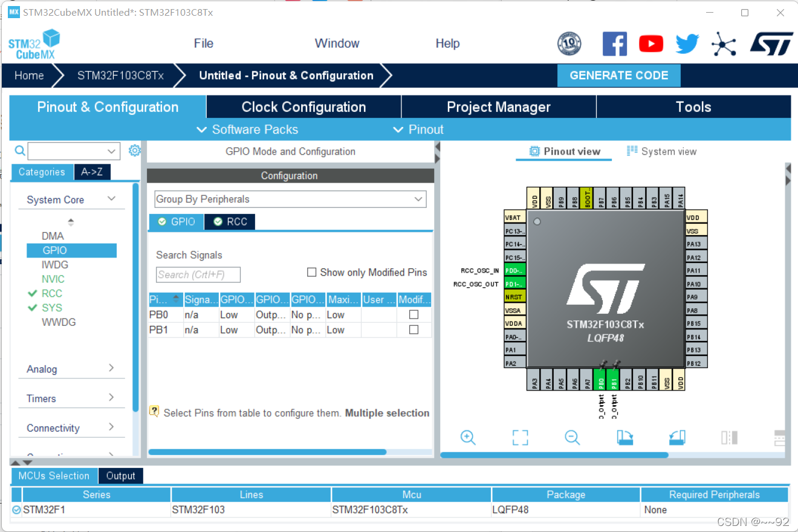
Task: Switch to the Project Manager tab
Action: coord(499,107)
